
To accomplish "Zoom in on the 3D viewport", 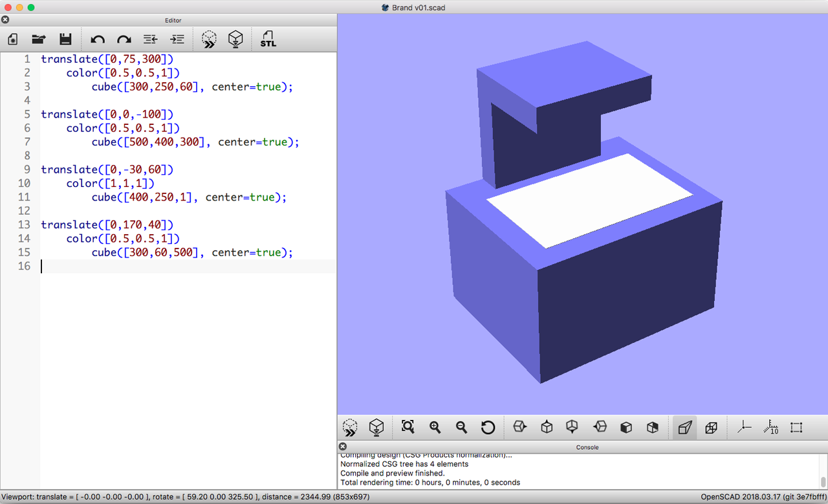I will (434, 427).
